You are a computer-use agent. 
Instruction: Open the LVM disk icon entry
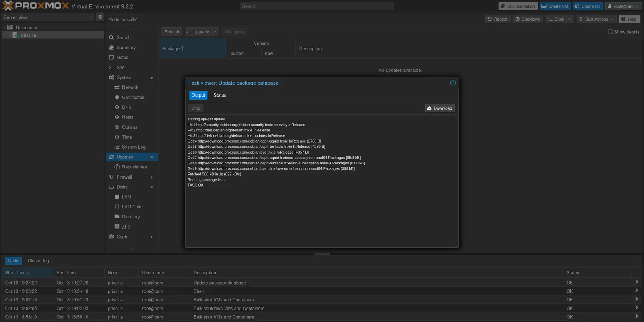[117, 197]
